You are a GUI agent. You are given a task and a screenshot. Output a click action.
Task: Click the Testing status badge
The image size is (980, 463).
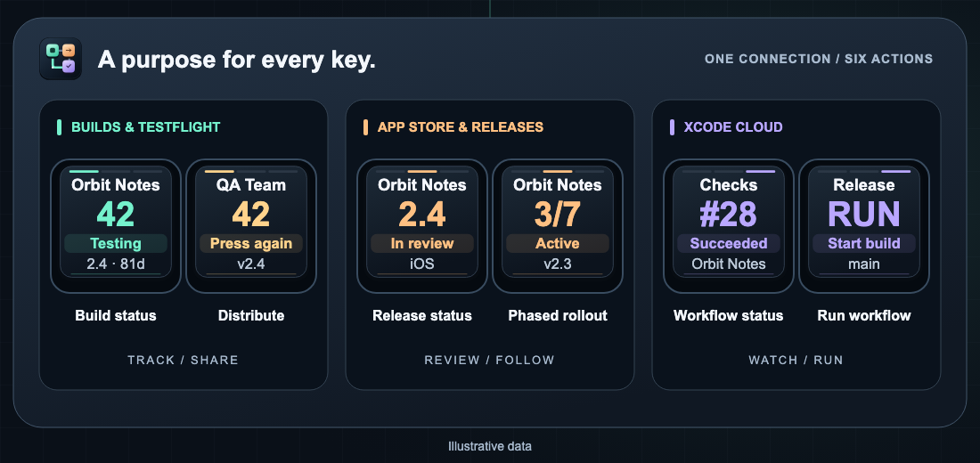tap(116, 244)
